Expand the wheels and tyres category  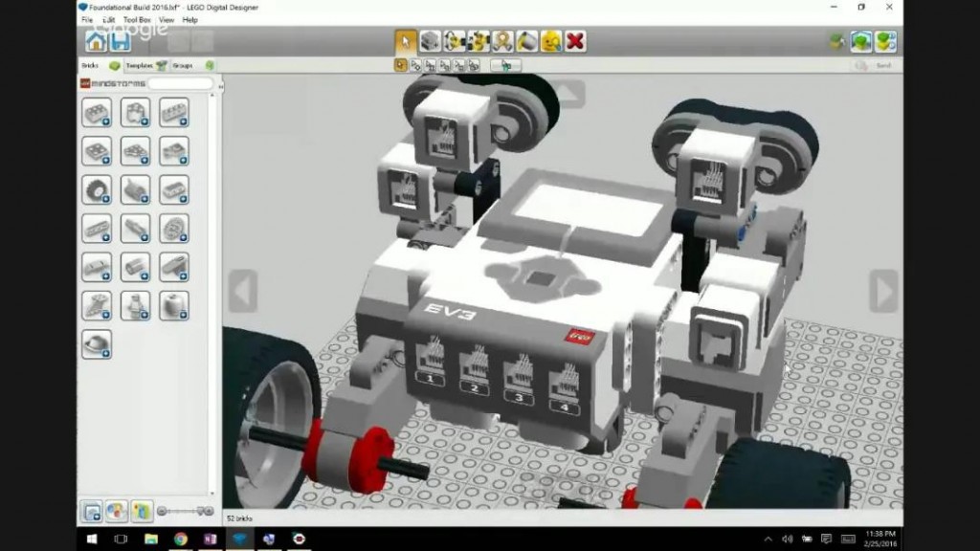[x=97, y=190]
